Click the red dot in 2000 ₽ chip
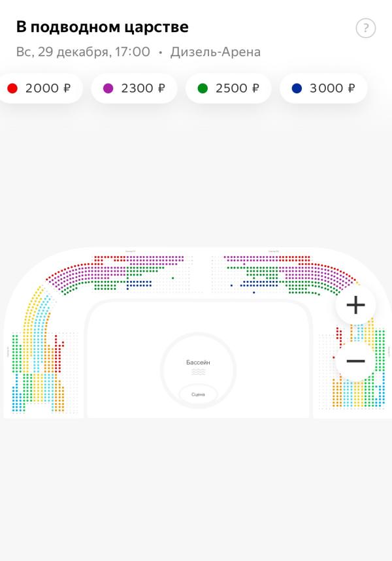392x561 pixels. [x=12, y=88]
